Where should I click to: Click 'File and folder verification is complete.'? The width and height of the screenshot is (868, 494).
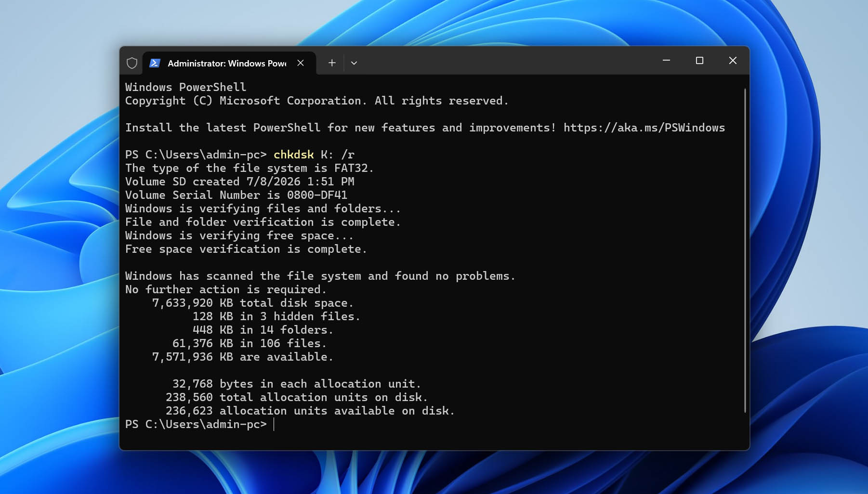pos(263,222)
